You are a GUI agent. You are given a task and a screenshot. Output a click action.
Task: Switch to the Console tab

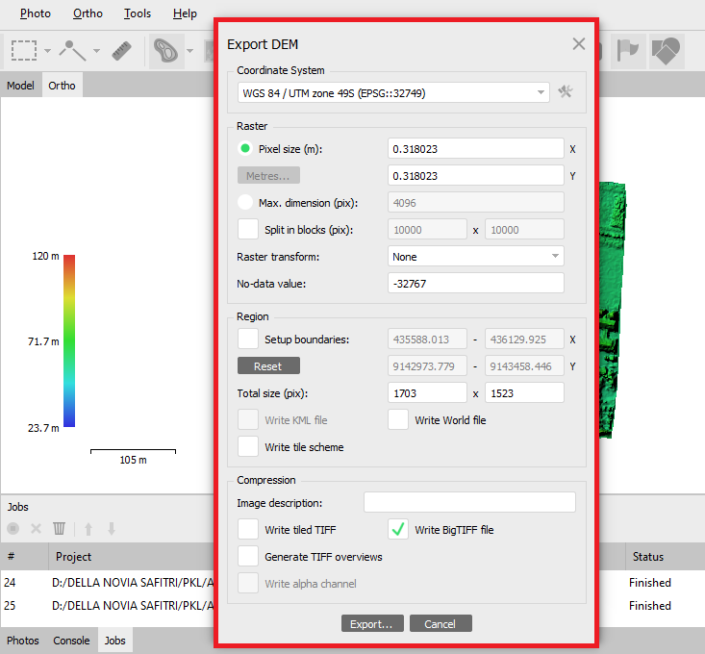(x=71, y=640)
